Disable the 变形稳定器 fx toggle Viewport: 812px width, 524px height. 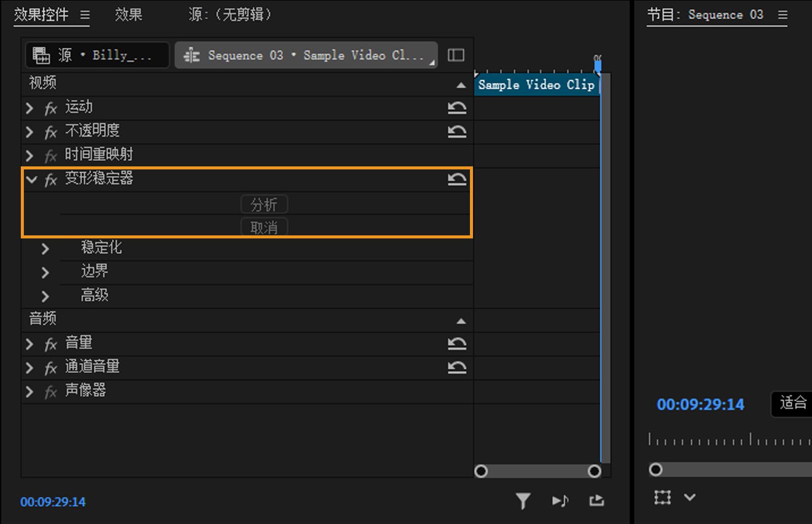(51, 180)
